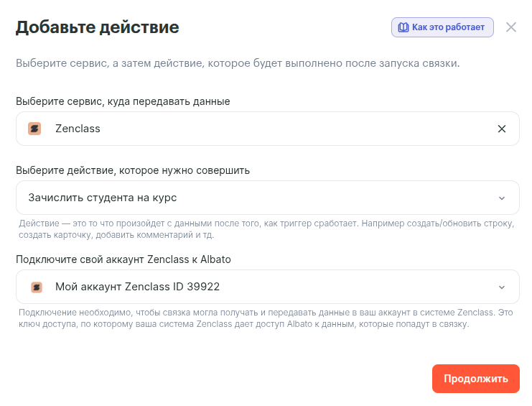
Task: Click the hint text starting with "Действие — это"
Action: (266, 229)
